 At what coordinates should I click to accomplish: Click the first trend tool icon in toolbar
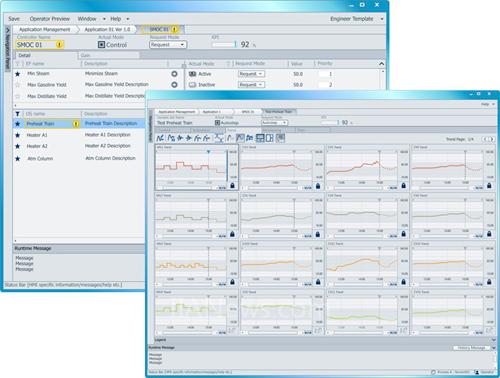[160, 138]
